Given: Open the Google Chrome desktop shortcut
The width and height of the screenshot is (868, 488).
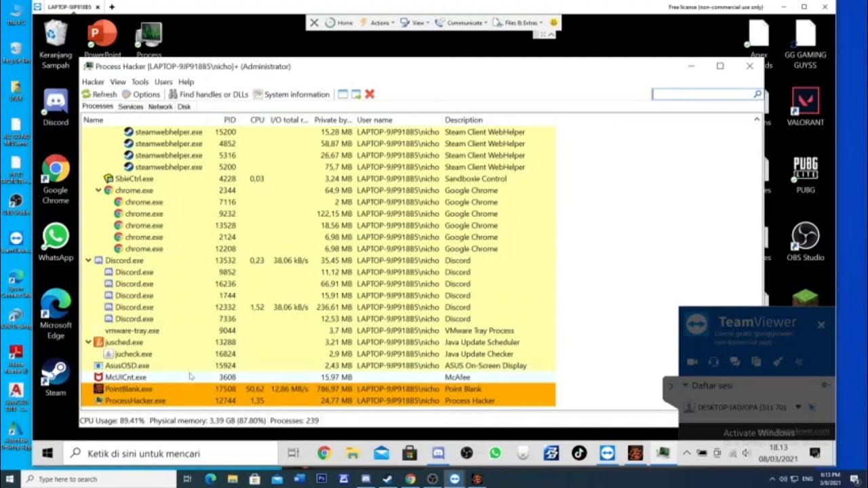Looking at the screenshot, I should click(x=56, y=180).
